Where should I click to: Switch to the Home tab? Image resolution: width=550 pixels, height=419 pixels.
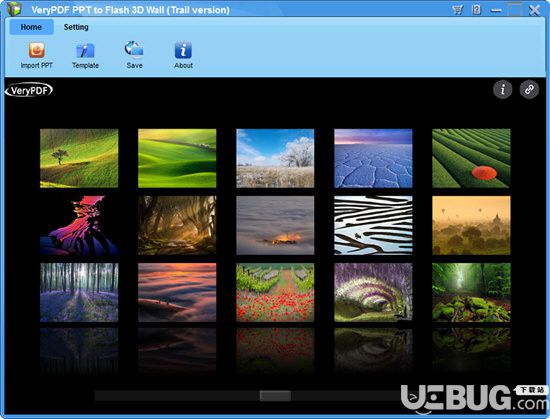pos(31,27)
